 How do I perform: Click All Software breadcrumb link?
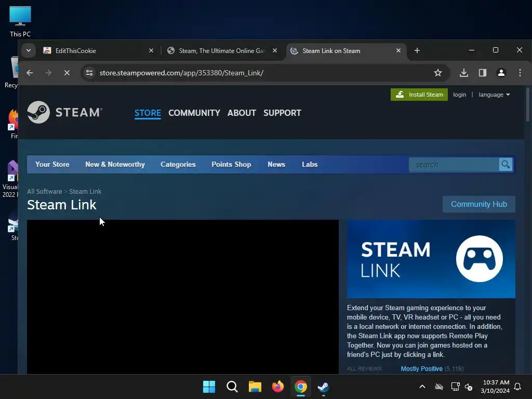point(45,191)
